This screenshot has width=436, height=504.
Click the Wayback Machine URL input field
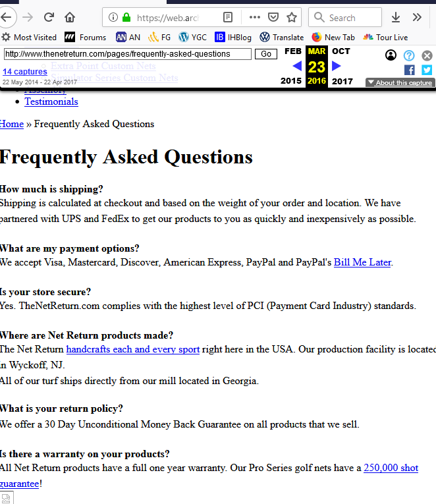[x=128, y=54]
